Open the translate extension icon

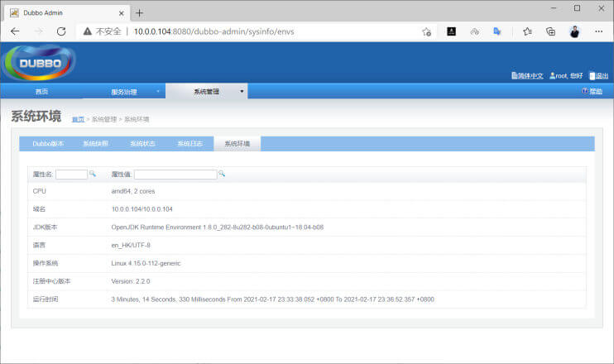497,31
